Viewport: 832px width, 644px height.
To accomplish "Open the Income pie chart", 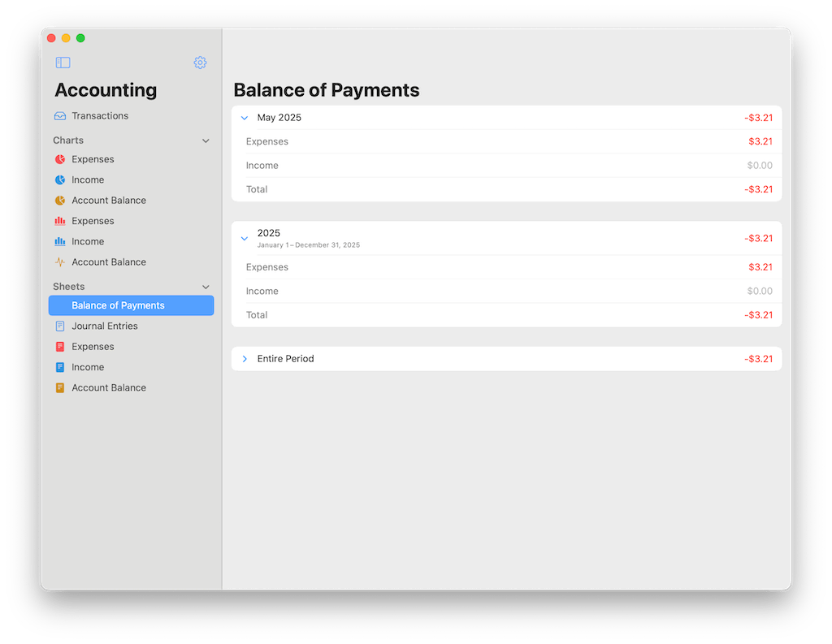I will tap(60, 180).
